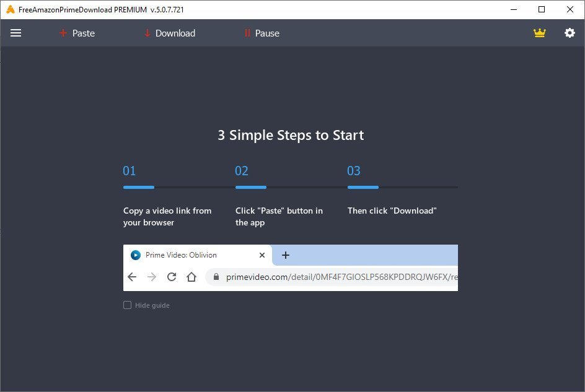Click the 'Click "Paste" button in the app' text
The image size is (585, 392).
(x=279, y=217)
